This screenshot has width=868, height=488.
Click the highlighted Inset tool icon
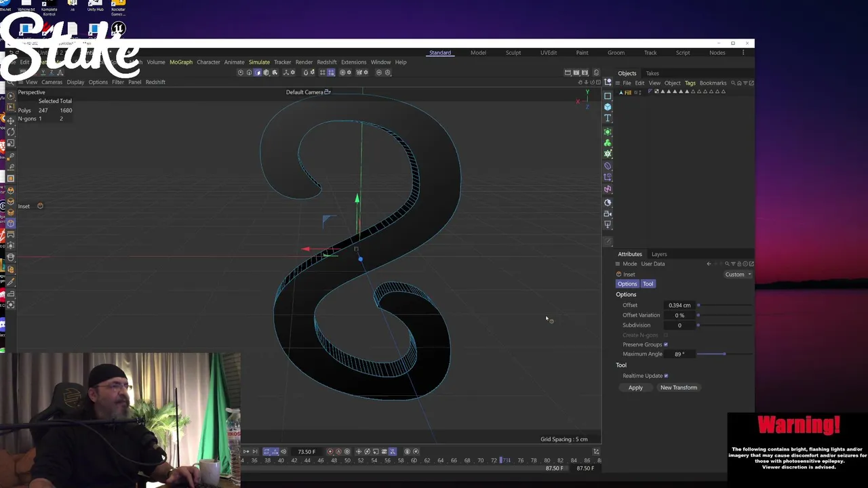tap(10, 223)
